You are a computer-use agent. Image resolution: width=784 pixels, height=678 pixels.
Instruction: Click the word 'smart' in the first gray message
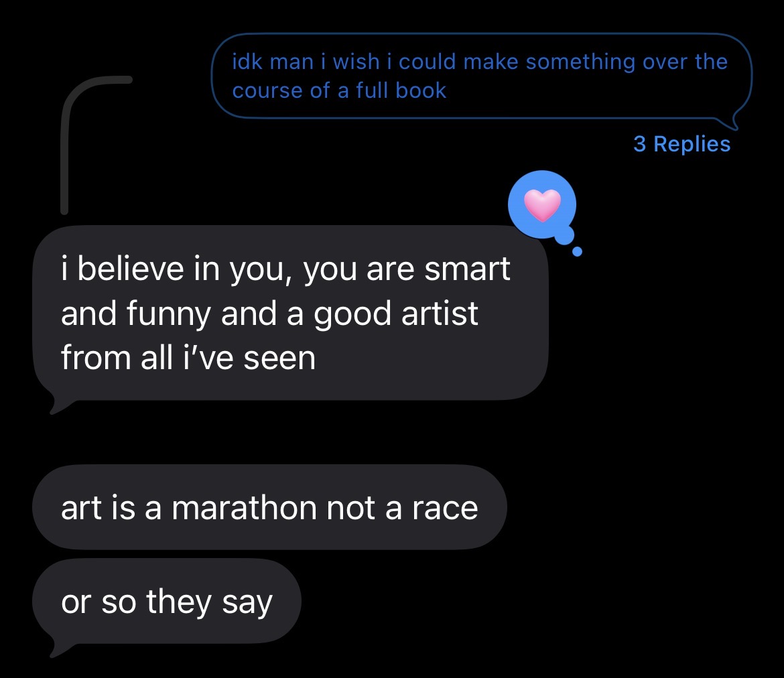click(467, 269)
